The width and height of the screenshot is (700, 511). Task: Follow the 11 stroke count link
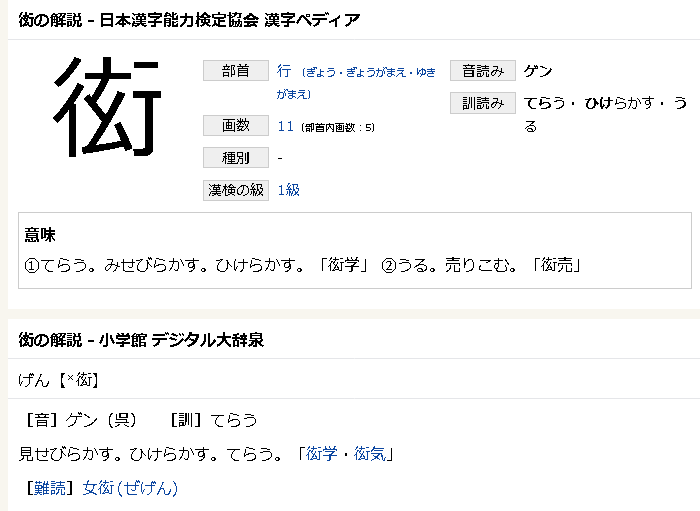286,127
